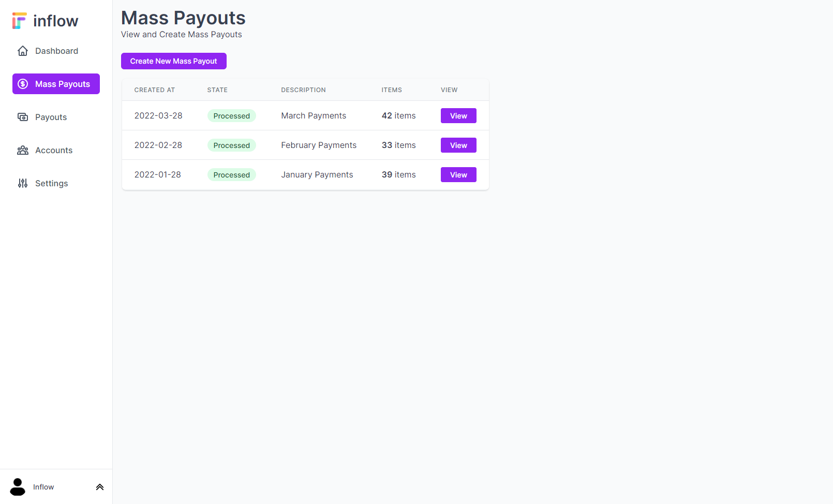View the January Payments payout

tap(458, 175)
